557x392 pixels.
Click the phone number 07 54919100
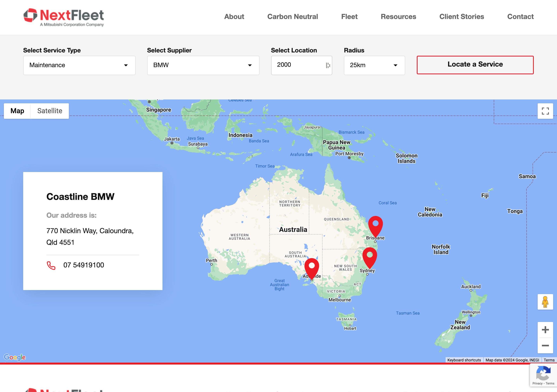tap(84, 265)
